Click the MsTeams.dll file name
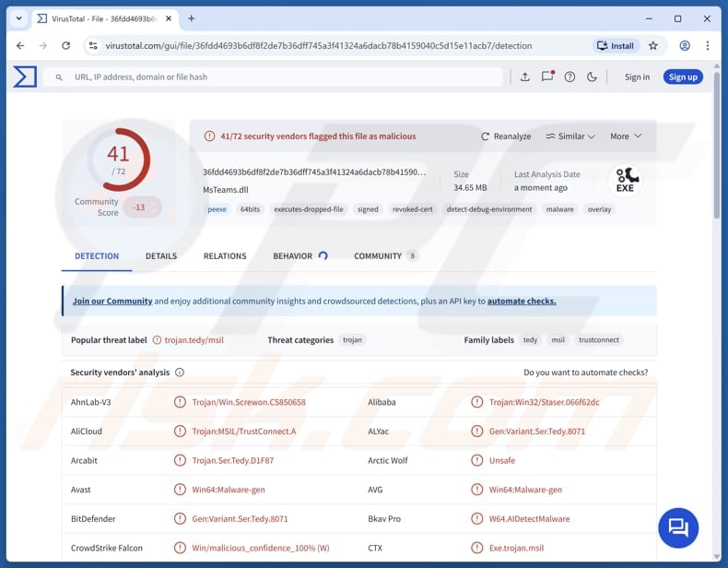728x568 pixels. coord(226,190)
